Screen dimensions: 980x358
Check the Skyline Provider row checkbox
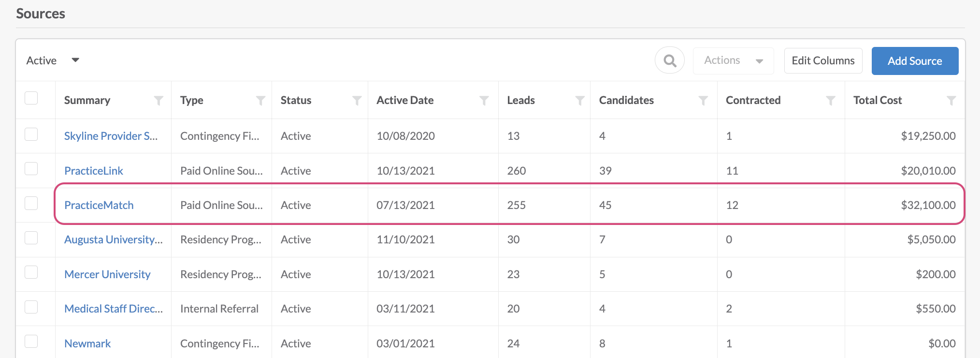click(x=31, y=134)
